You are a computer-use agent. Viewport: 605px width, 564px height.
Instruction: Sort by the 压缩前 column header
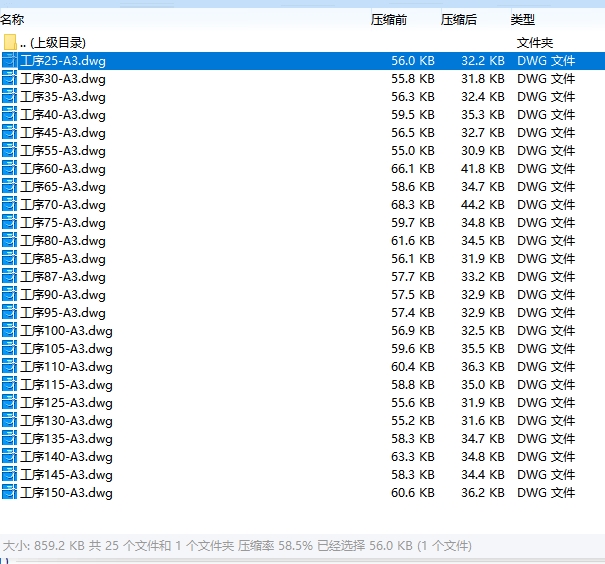389,19
